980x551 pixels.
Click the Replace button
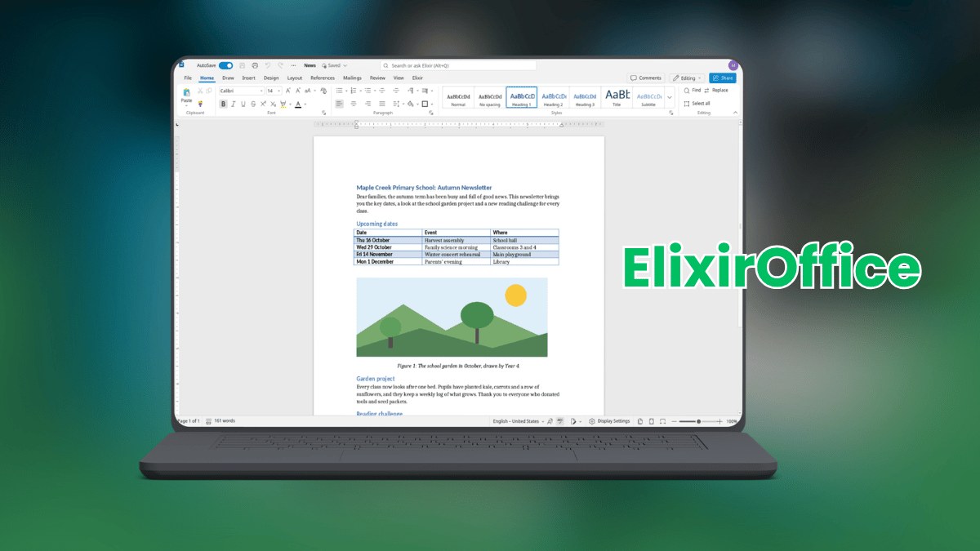pyautogui.click(x=716, y=90)
